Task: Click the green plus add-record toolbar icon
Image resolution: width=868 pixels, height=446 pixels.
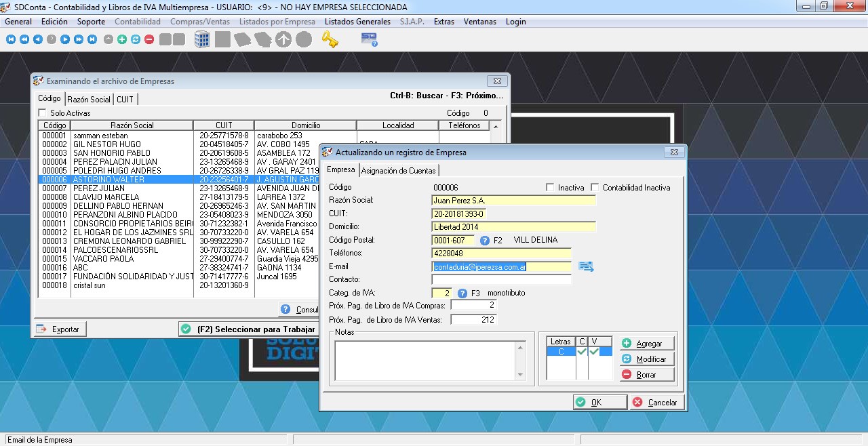Action: coord(122,39)
